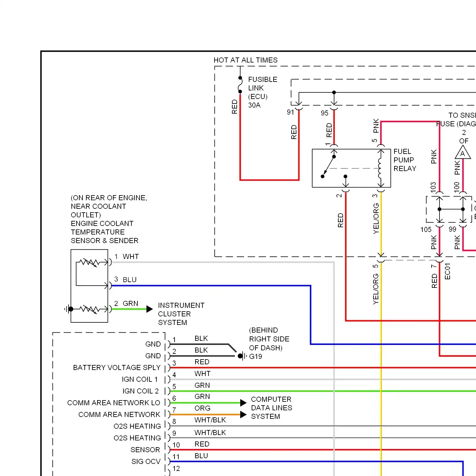Click the arrowhead ending the pin 6 green wire
This screenshot has width=476, height=476.
tap(243, 403)
